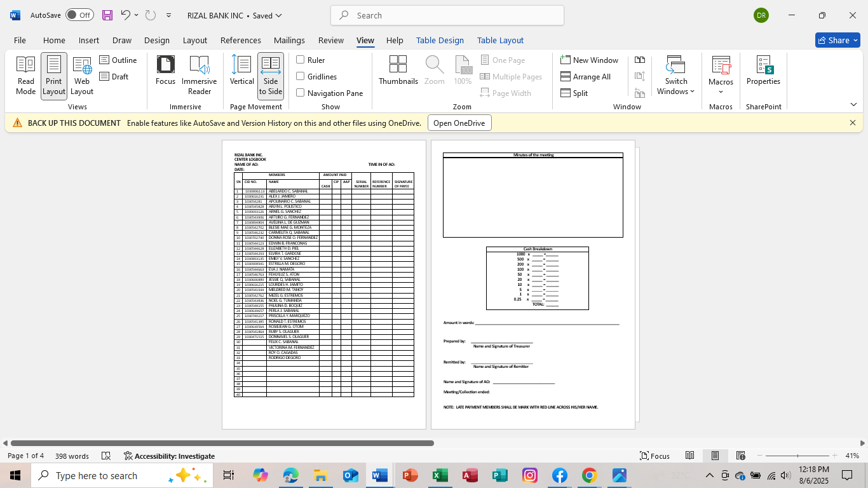Switch to the Mailings tab
This screenshot has height=488, width=868.
pyautogui.click(x=289, y=40)
